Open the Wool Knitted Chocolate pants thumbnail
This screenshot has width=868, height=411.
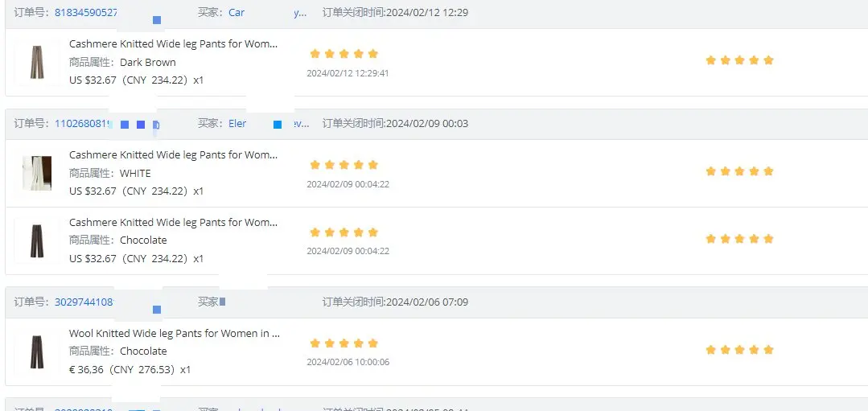37,351
